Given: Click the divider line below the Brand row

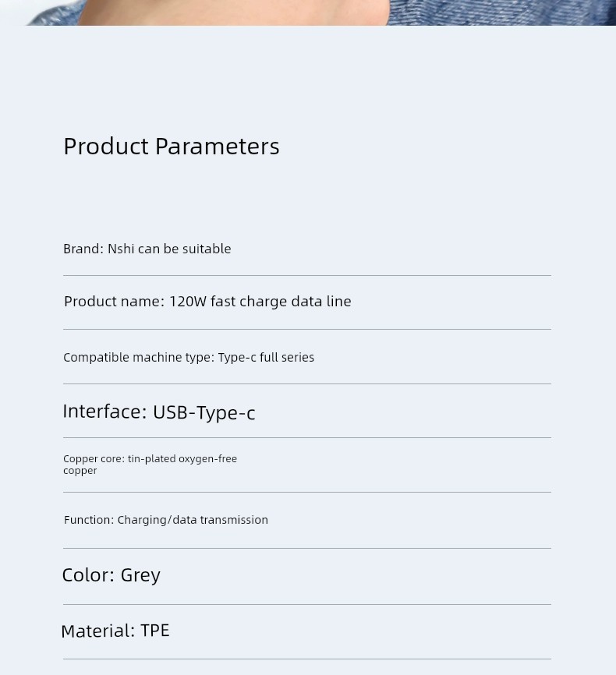Looking at the screenshot, I should click(307, 275).
